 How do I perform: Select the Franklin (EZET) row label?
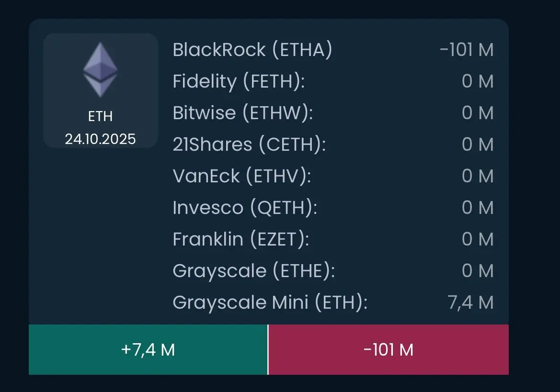(240, 239)
